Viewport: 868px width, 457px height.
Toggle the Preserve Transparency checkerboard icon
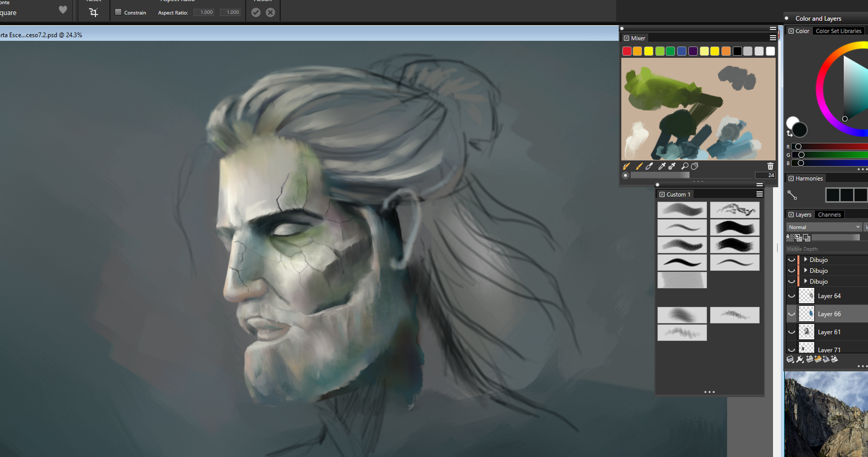pyautogui.click(x=790, y=238)
